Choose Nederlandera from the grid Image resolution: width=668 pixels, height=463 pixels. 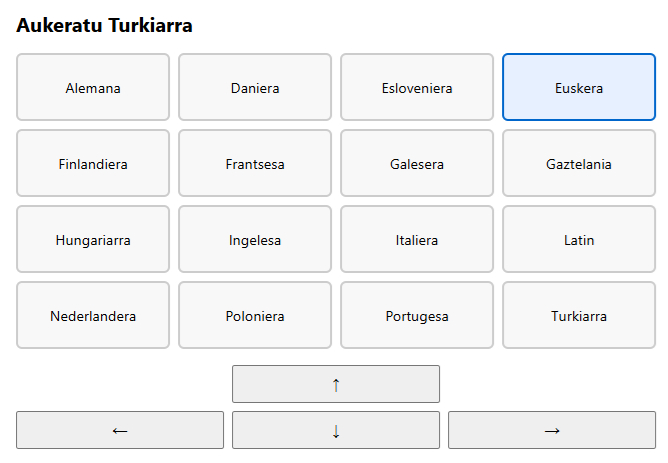pyautogui.click(x=93, y=316)
